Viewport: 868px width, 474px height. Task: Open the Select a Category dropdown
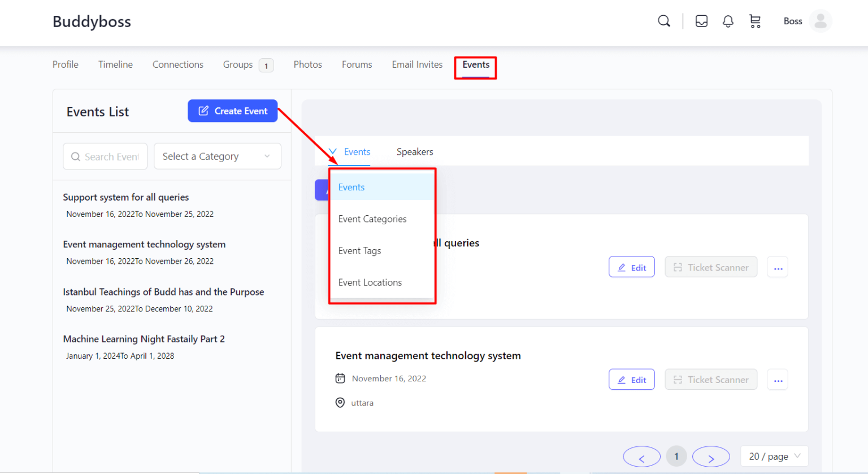pyautogui.click(x=217, y=156)
